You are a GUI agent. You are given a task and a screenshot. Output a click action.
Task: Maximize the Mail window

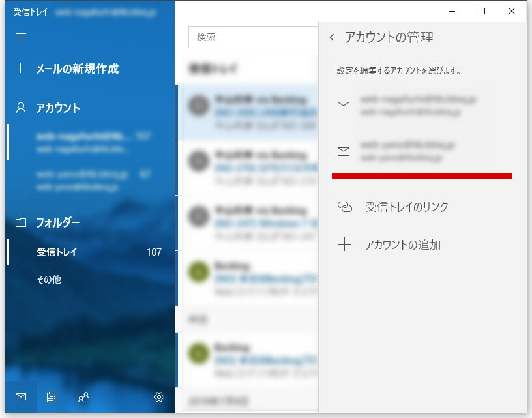coord(481,11)
